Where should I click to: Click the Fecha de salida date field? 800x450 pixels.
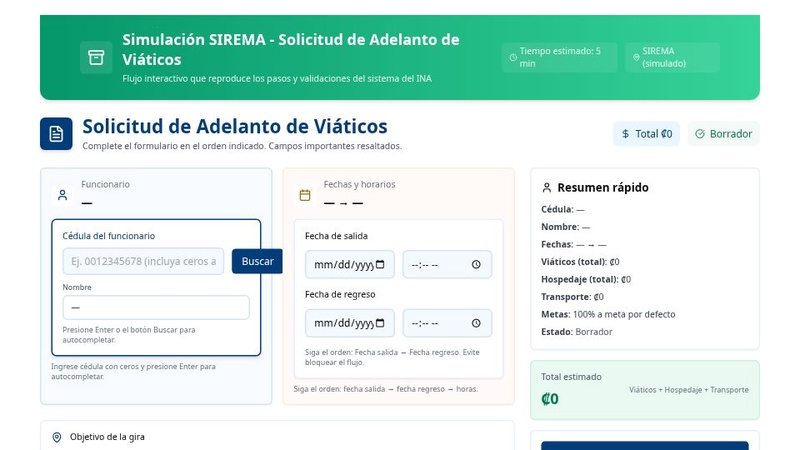pyautogui.click(x=349, y=264)
